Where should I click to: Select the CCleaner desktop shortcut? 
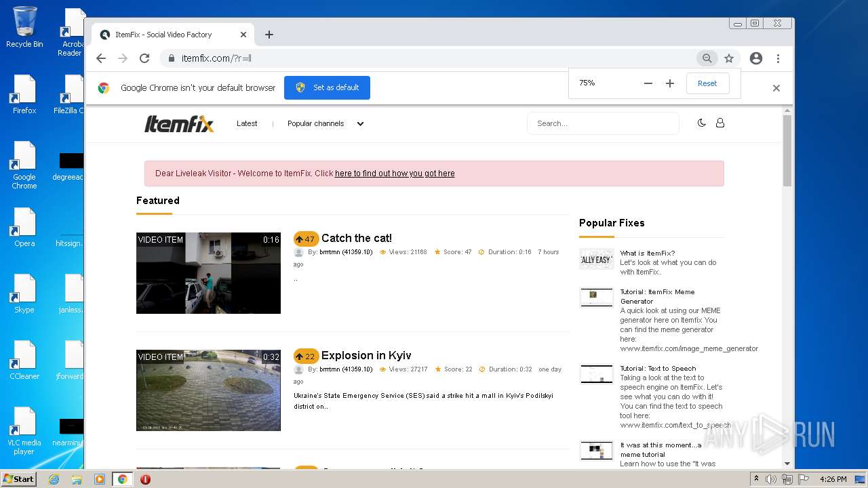pyautogui.click(x=24, y=360)
